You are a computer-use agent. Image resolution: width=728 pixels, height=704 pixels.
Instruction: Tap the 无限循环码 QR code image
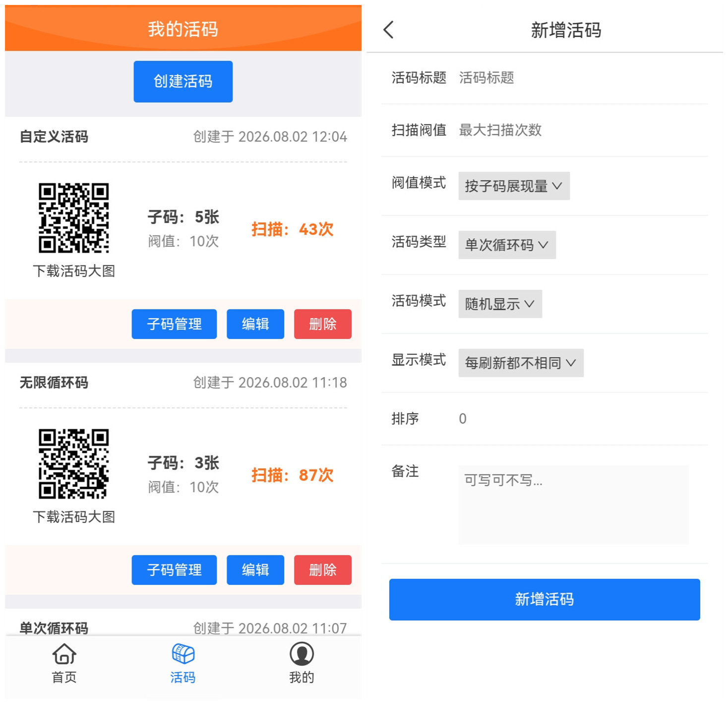click(x=74, y=464)
